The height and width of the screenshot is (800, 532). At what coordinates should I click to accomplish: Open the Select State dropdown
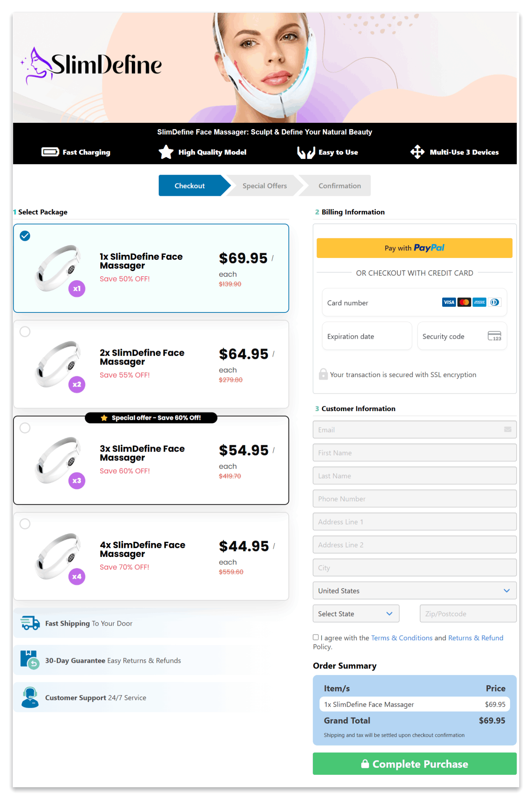[x=356, y=614]
